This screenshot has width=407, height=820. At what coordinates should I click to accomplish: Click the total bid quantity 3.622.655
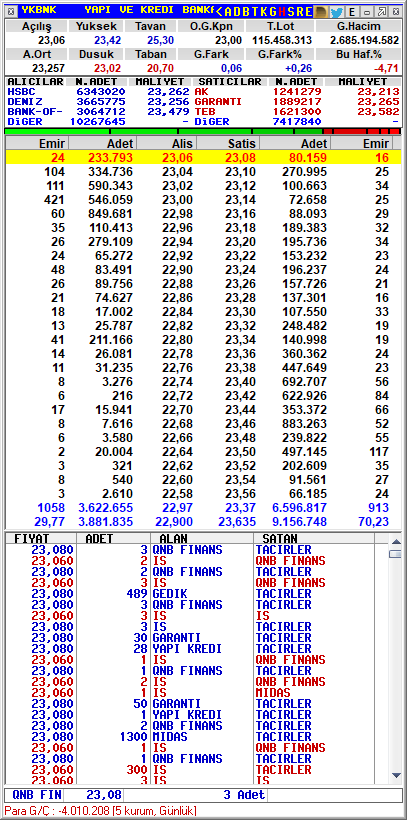tap(106, 508)
